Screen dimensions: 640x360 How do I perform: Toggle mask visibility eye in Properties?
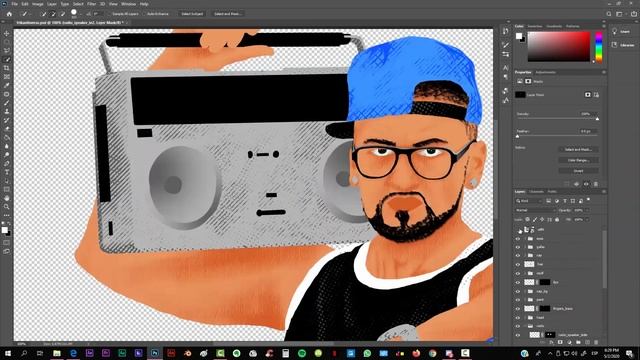pyautogui.click(x=586, y=184)
